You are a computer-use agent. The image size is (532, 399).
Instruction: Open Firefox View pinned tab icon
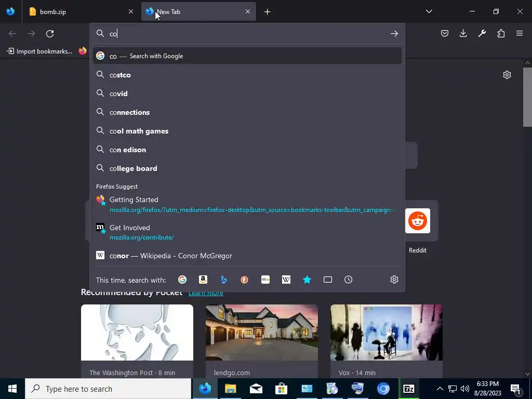click(10, 11)
